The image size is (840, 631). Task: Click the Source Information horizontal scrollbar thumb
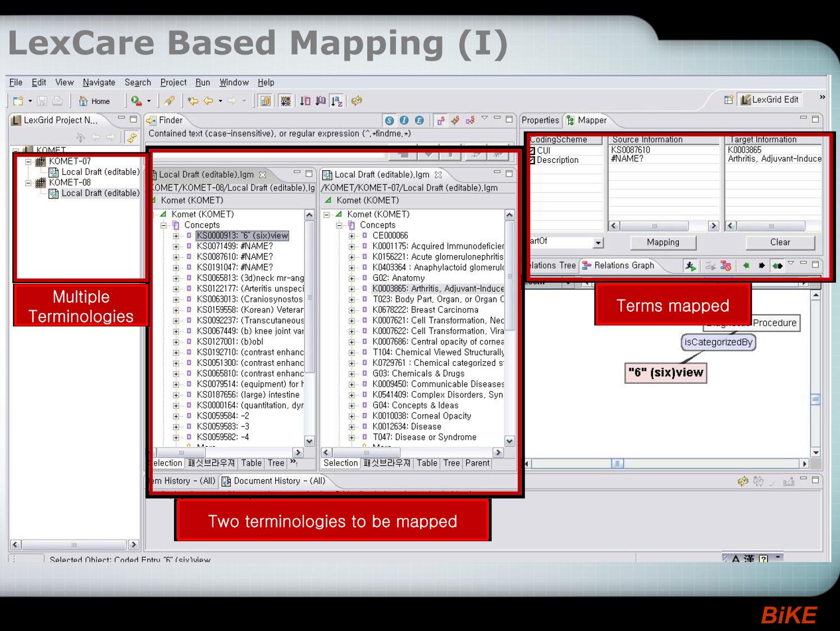click(x=655, y=226)
